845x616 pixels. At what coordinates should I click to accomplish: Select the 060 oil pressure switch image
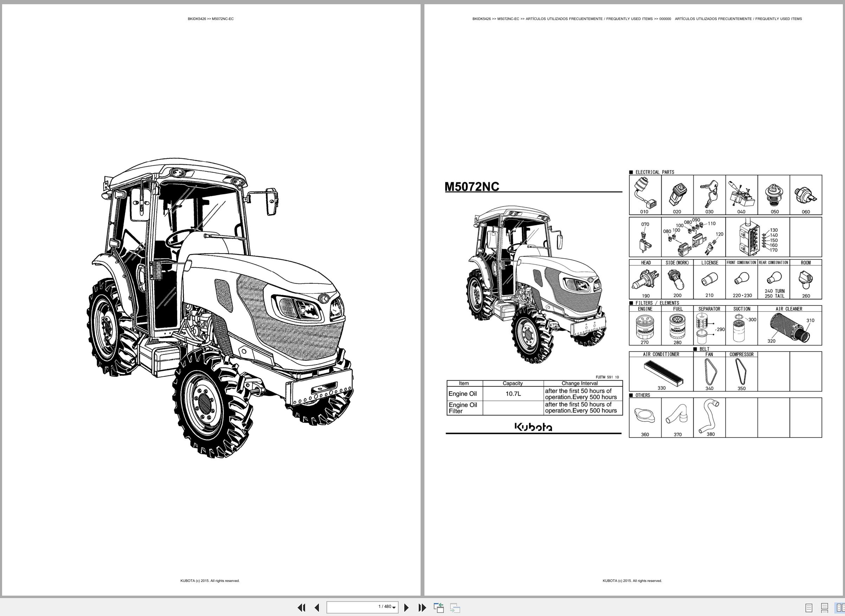806,195
